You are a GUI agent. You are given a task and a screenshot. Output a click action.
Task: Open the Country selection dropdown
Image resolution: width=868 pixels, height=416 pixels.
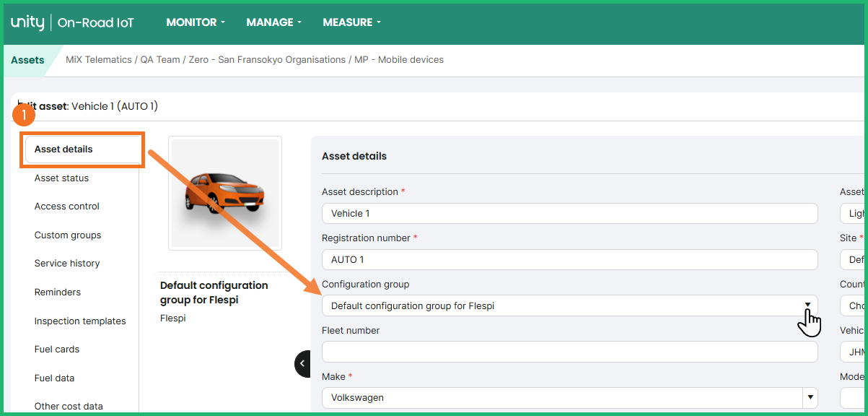(x=854, y=305)
